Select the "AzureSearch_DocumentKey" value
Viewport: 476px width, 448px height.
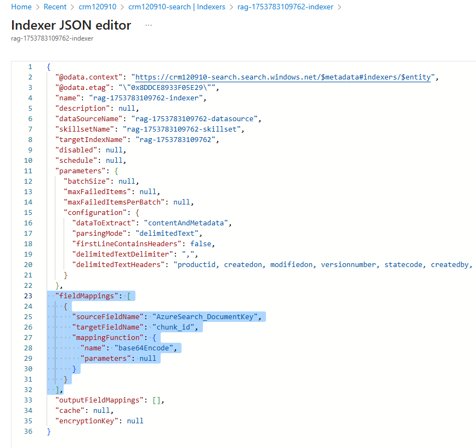click(x=205, y=316)
